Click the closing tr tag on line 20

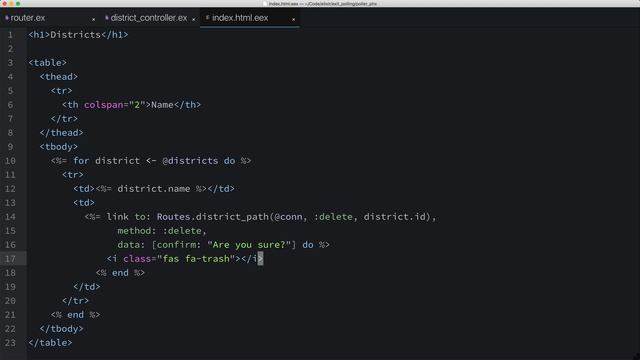(x=76, y=301)
